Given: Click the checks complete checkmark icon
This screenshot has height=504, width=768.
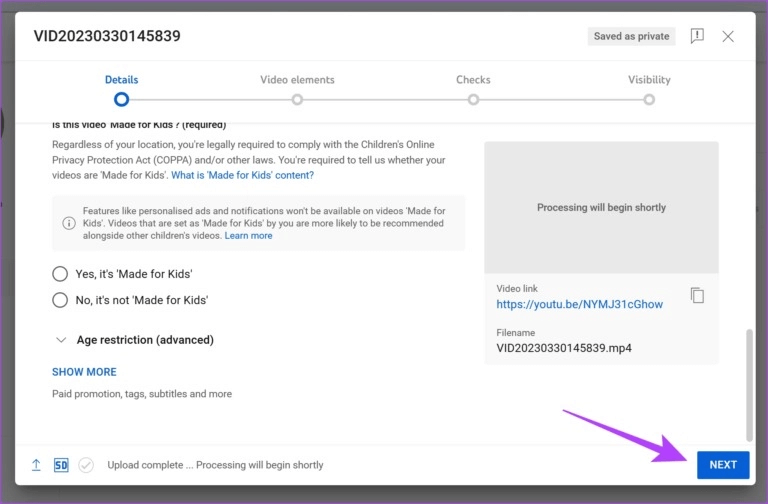Looking at the screenshot, I should click(86, 465).
